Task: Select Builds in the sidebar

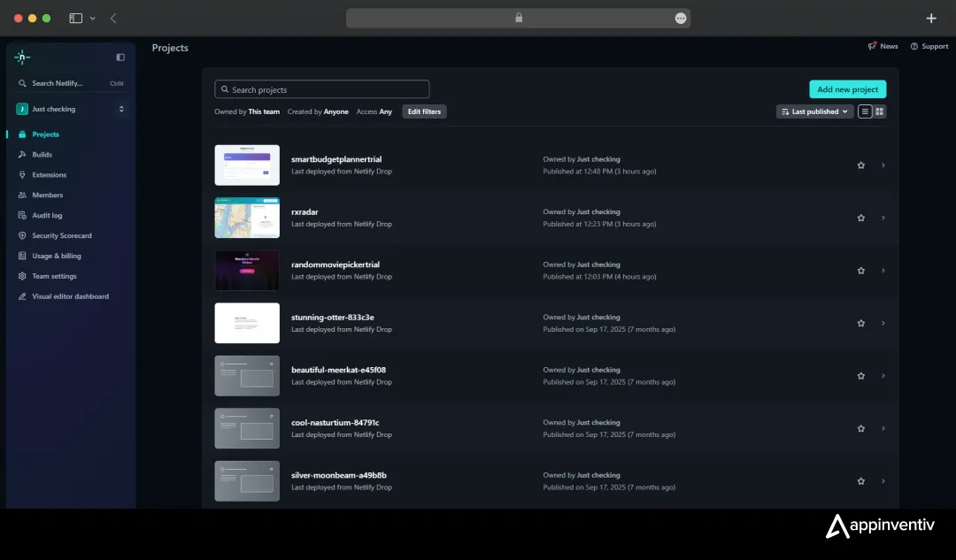Action: click(x=43, y=154)
